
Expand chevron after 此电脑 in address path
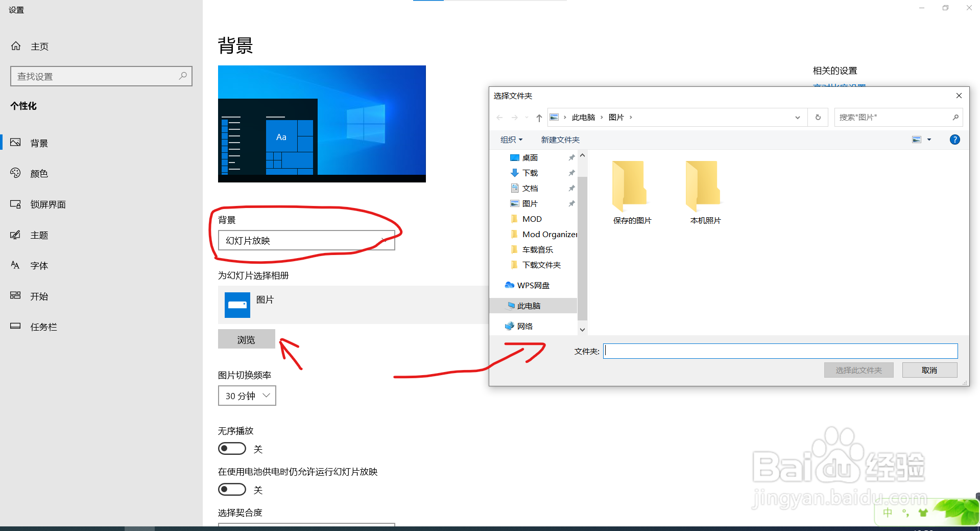coord(602,118)
